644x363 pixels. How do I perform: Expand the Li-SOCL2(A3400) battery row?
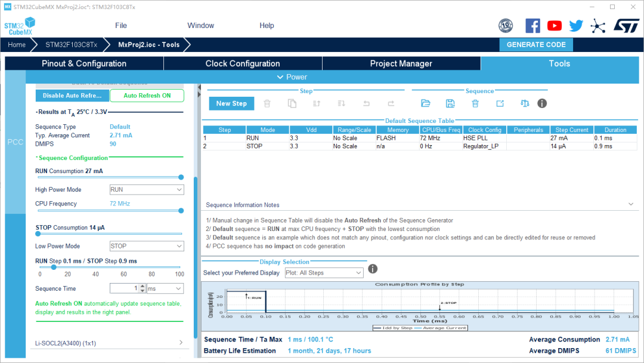pyautogui.click(x=109, y=343)
